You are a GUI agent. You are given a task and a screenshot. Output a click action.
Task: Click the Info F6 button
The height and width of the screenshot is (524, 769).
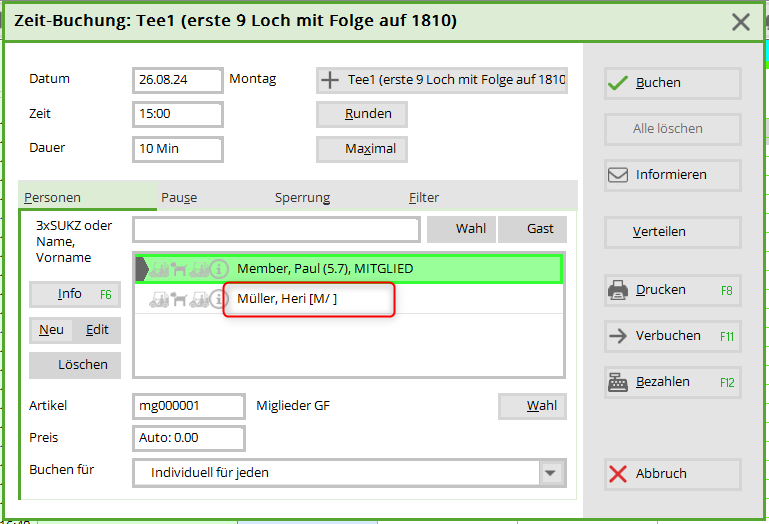[x=75, y=294]
